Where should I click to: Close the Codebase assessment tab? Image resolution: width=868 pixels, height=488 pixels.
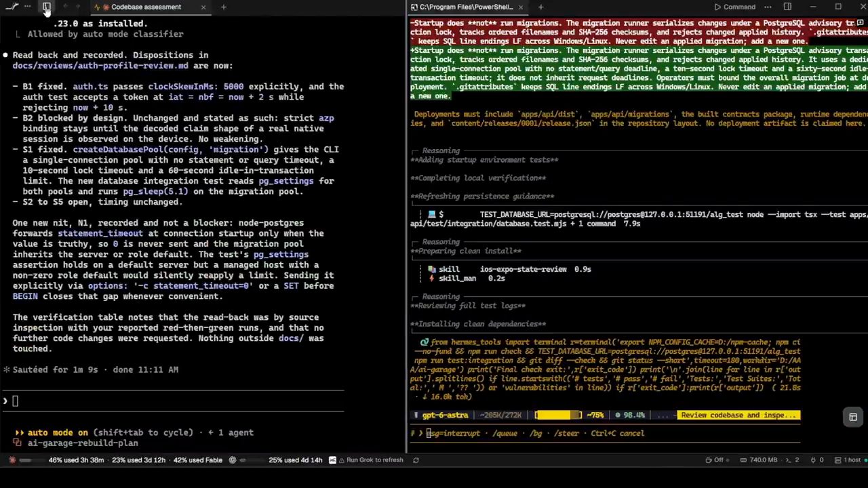click(203, 7)
